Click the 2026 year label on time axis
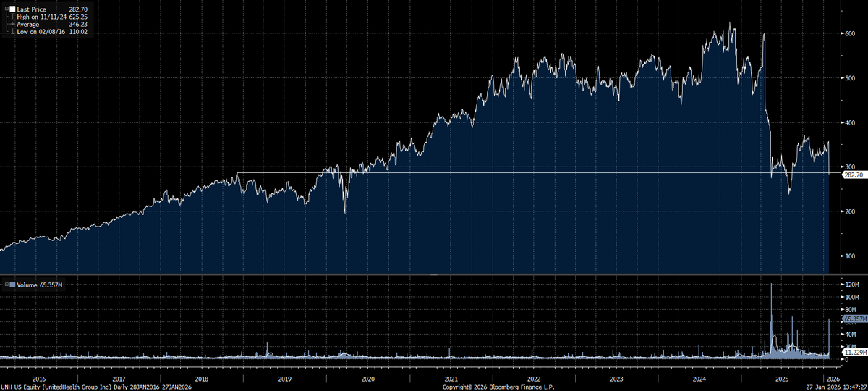868x391 pixels. [x=833, y=379]
